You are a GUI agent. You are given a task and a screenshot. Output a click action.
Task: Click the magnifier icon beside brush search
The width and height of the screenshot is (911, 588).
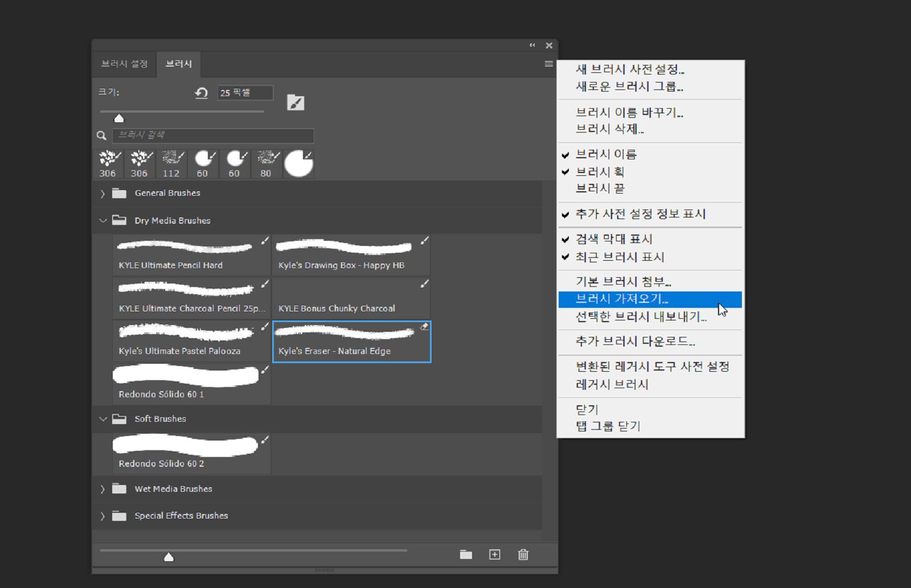pyautogui.click(x=101, y=135)
